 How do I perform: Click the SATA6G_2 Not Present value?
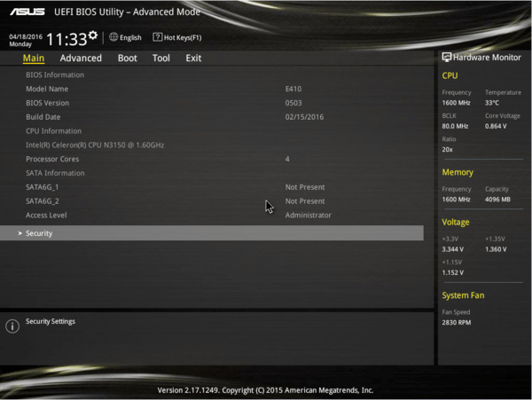(305, 201)
